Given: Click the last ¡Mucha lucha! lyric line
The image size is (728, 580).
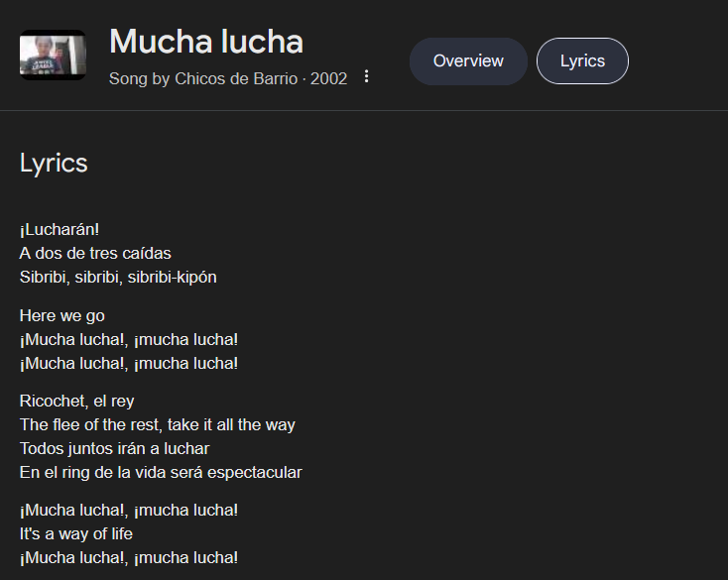Looking at the screenshot, I should click(x=129, y=558).
